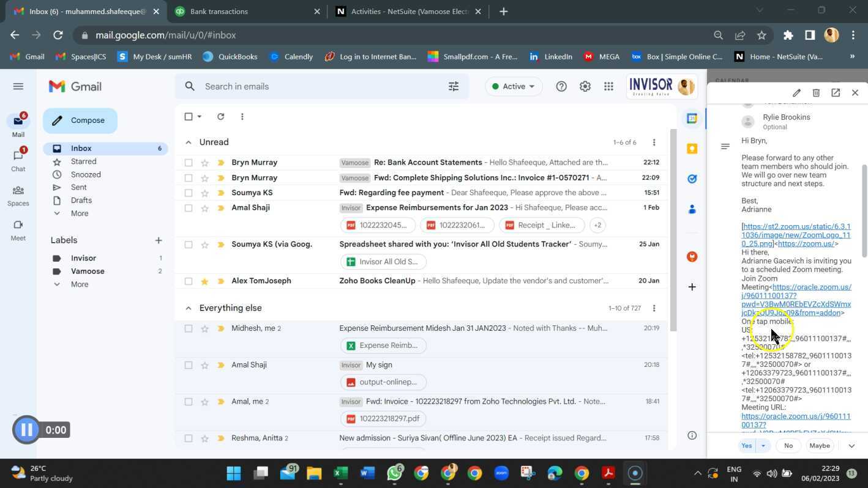Open Yes RSVP options dropdown arrow
This screenshot has height=488, width=868.
(x=763, y=446)
